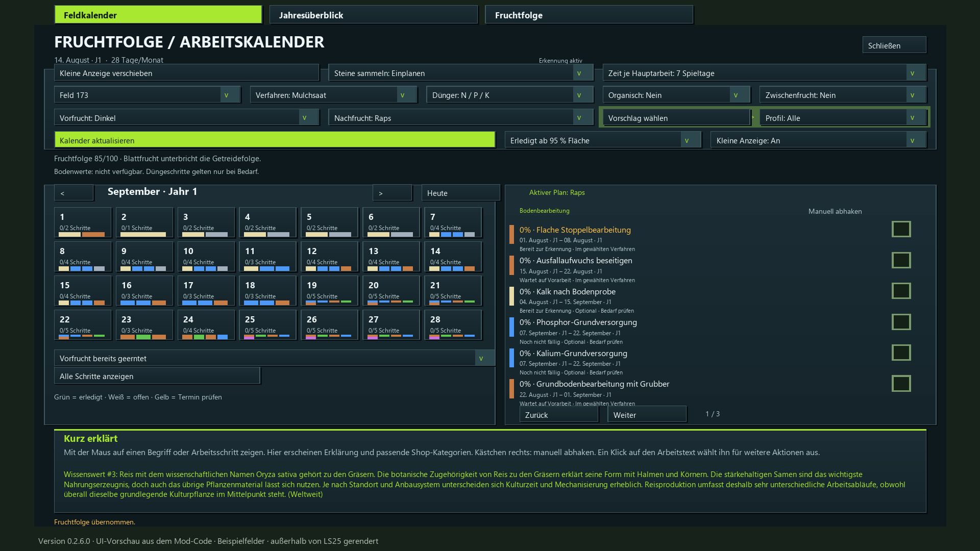Close the calendar with Schließen
980x551 pixels.
(x=894, y=45)
